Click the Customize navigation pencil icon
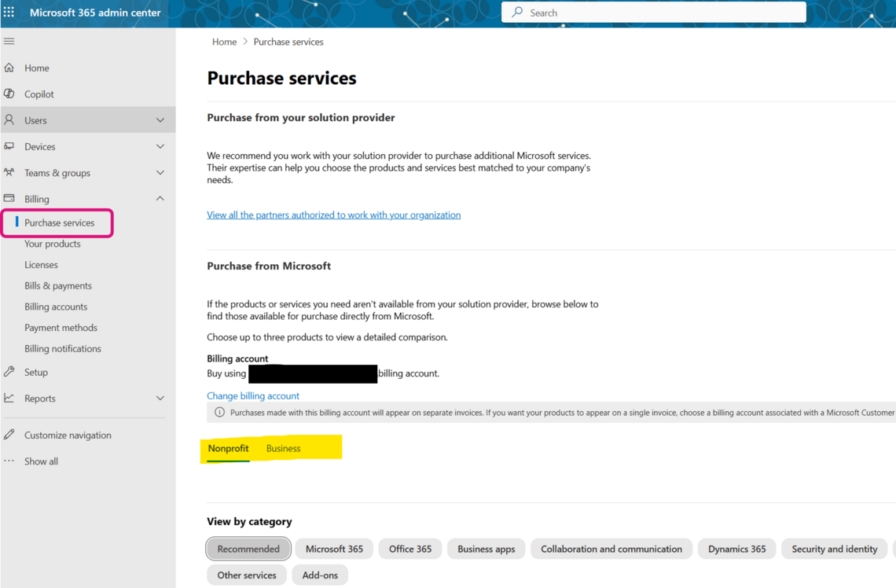This screenshot has width=896, height=588. click(x=9, y=434)
